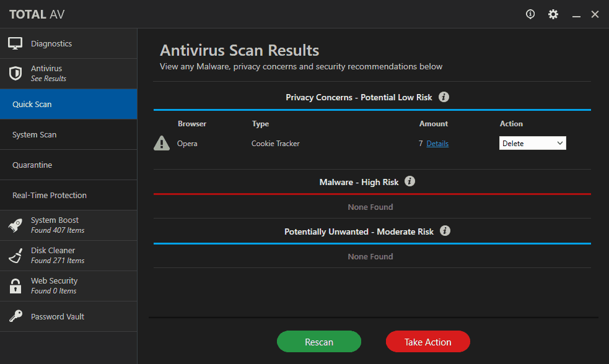The width and height of the screenshot is (609, 364).
Task: Select the System Boost rocket icon
Action: coord(15,225)
